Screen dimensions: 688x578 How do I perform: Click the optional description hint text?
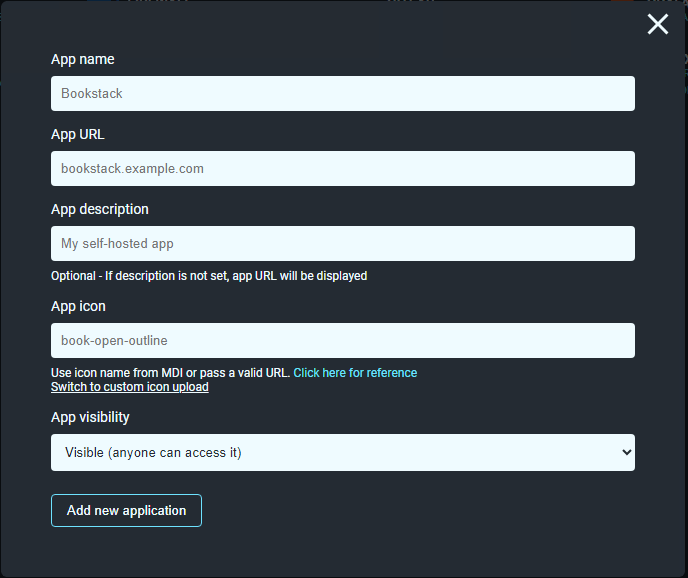tap(209, 276)
